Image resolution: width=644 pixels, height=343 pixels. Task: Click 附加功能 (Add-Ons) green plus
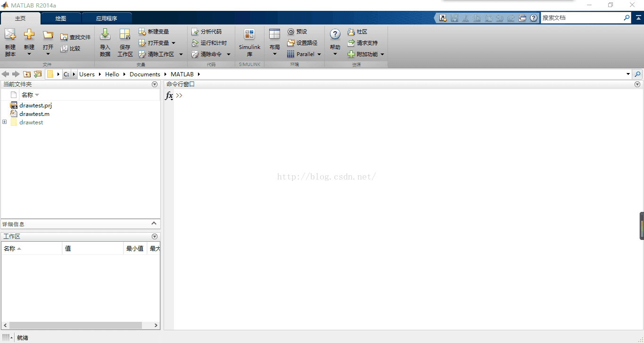pos(351,54)
